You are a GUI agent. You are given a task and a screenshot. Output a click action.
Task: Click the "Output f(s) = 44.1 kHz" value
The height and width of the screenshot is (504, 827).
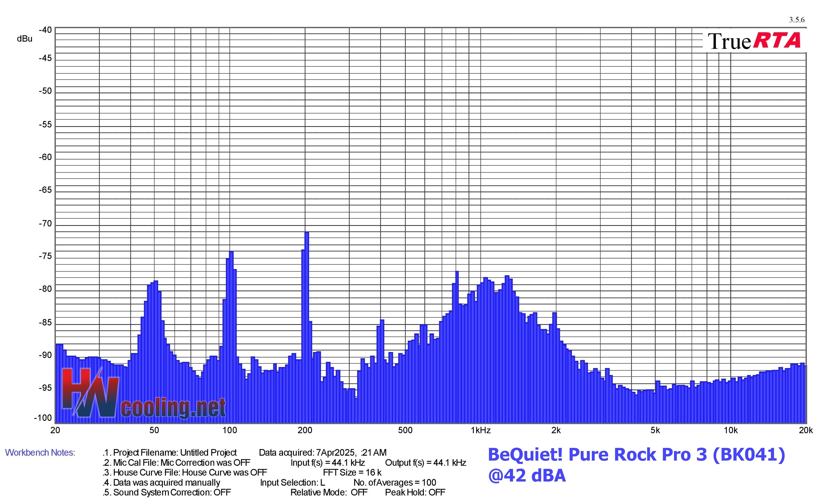(426, 463)
